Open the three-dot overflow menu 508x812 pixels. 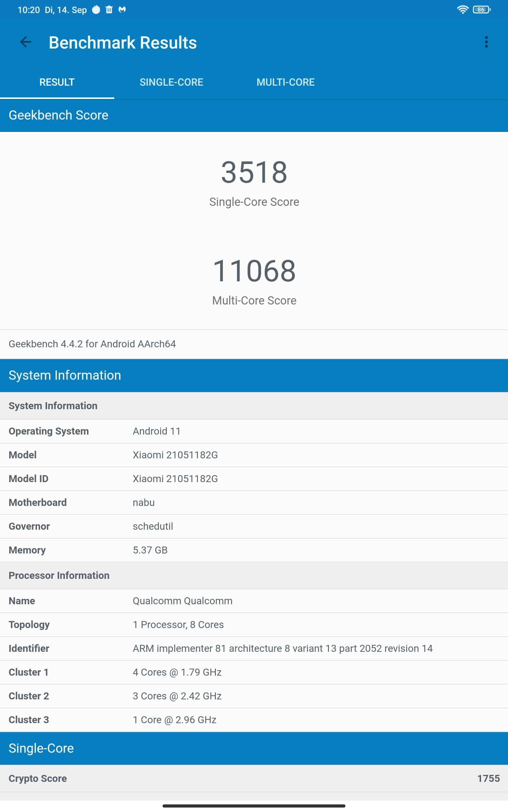[x=486, y=42]
